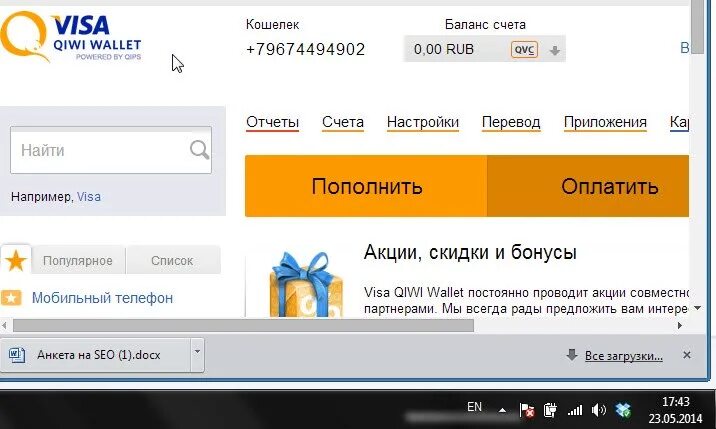Close the downloads bar
This screenshot has height=429, width=716.
[x=687, y=355]
